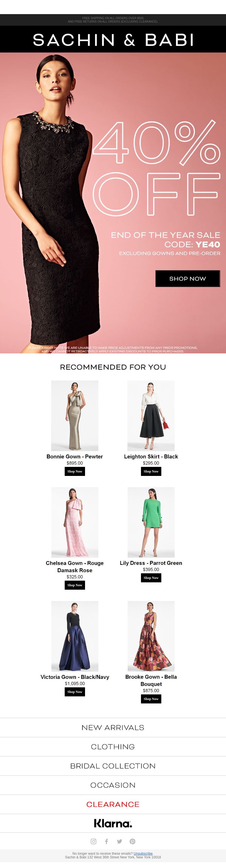The height and width of the screenshot is (868, 226).
Task: Open the NEW ARRIVALS menu link
Action: point(113,727)
